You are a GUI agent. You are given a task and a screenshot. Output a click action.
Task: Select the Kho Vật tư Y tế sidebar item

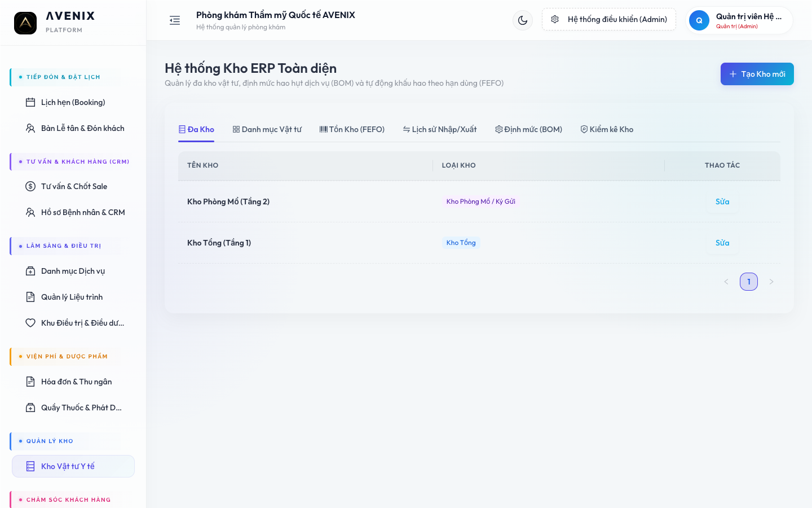click(x=73, y=466)
